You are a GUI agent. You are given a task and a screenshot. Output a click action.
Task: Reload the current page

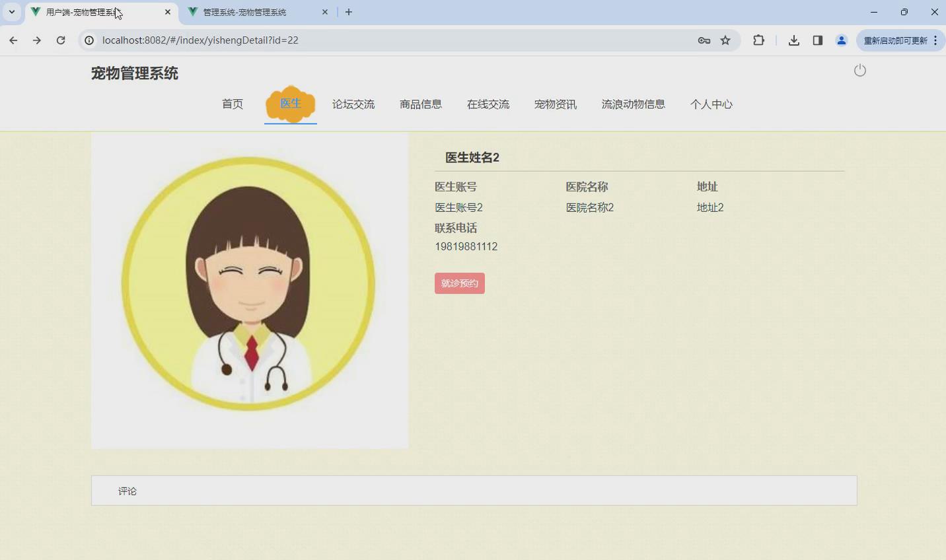click(x=61, y=40)
